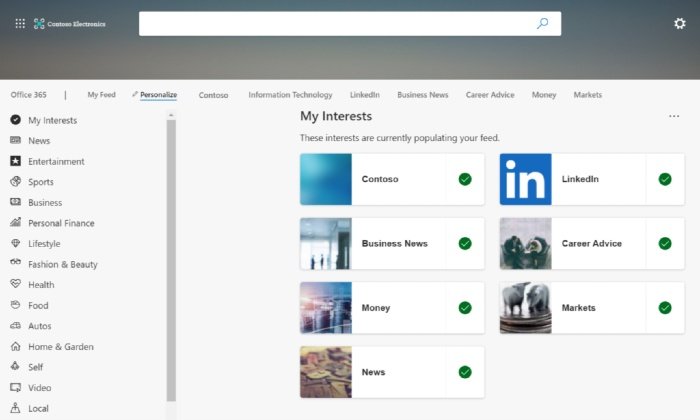Uncheck the Business News interest checkmark
This screenshot has height=420, width=700.
click(x=465, y=243)
